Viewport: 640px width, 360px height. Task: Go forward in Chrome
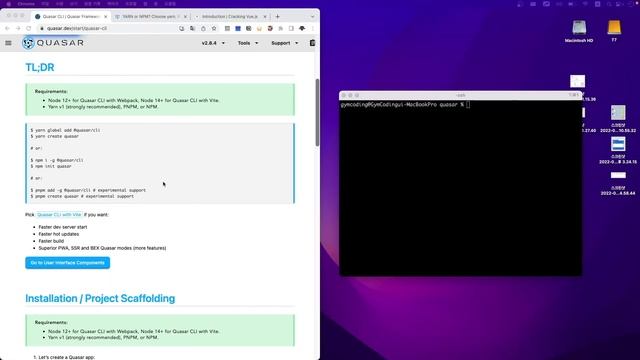[18, 28]
